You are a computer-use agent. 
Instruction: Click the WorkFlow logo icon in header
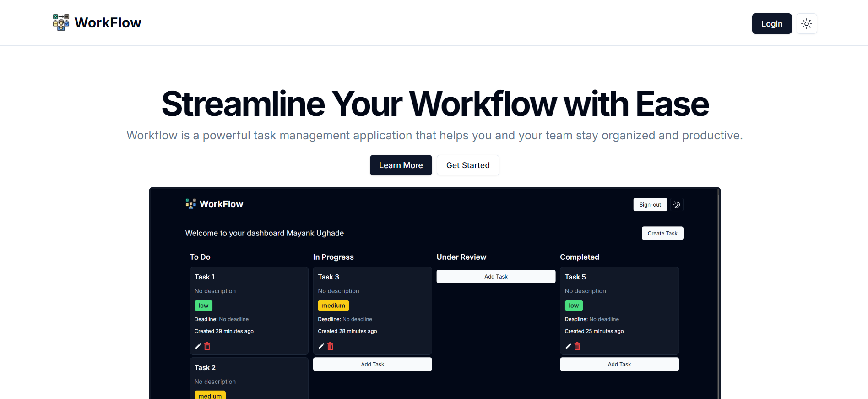[x=61, y=22]
